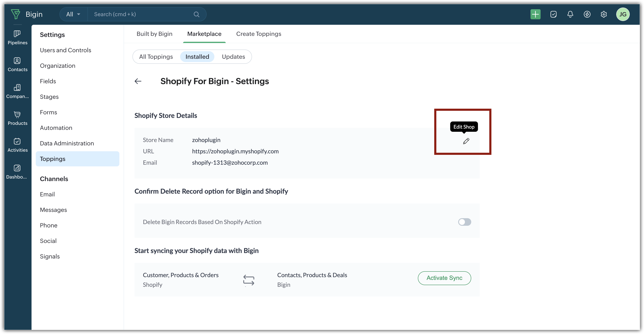Toggle Delete Bigin Records switch
Image resolution: width=644 pixels, height=334 pixels.
click(x=465, y=222)
